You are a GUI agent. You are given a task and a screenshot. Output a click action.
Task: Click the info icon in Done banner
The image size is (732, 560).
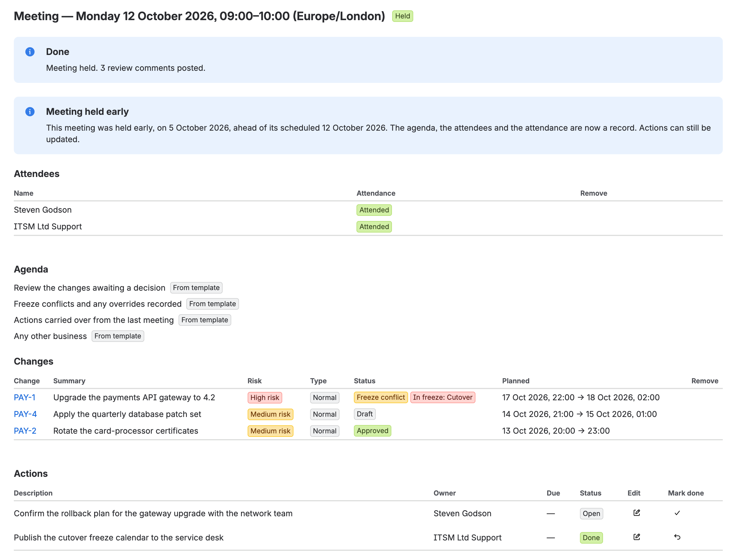pos(30,52)
